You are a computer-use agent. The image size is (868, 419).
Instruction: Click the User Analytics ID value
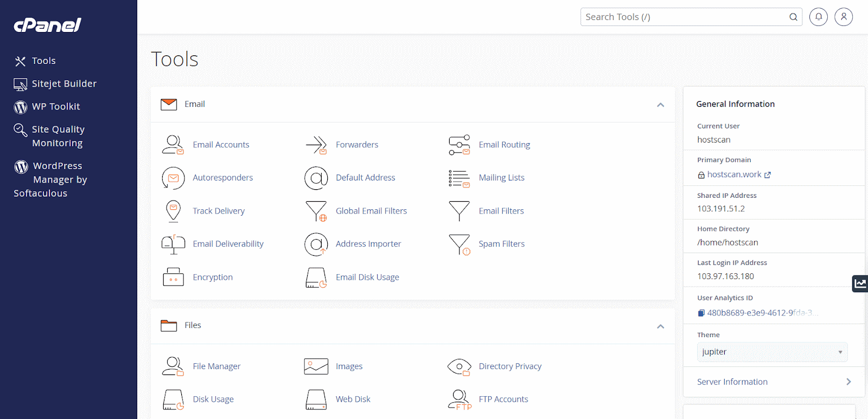[762, 313]
